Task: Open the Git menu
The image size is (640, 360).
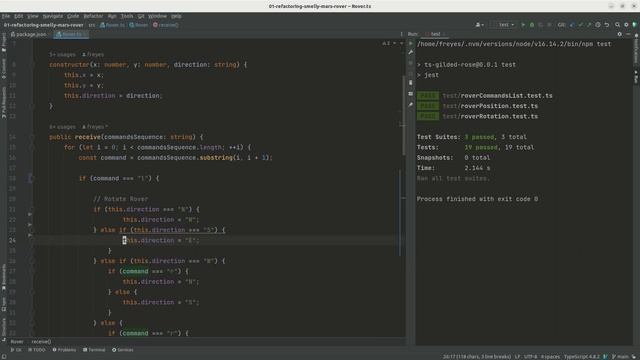Action: 141,16
